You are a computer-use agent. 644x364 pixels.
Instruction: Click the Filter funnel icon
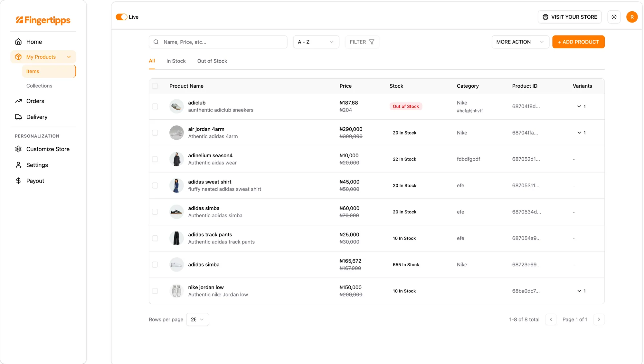click(372, 42)
